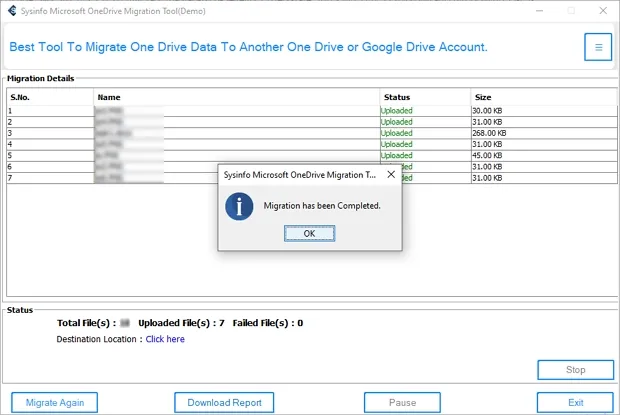This screenshot has height=415, width=620.
Task: Minimize the OneDrive Migration Tool window
Action: click(x=542, y=10)
